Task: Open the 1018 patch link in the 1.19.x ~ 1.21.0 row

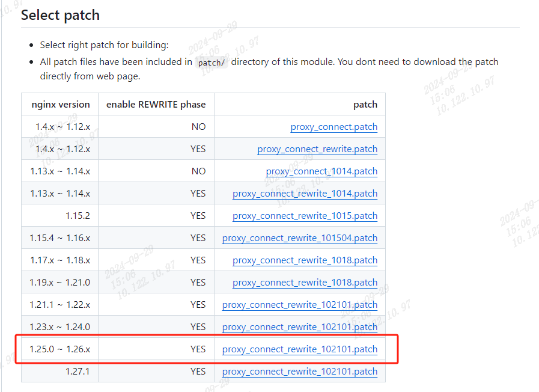Action: [x=305, y=283]
